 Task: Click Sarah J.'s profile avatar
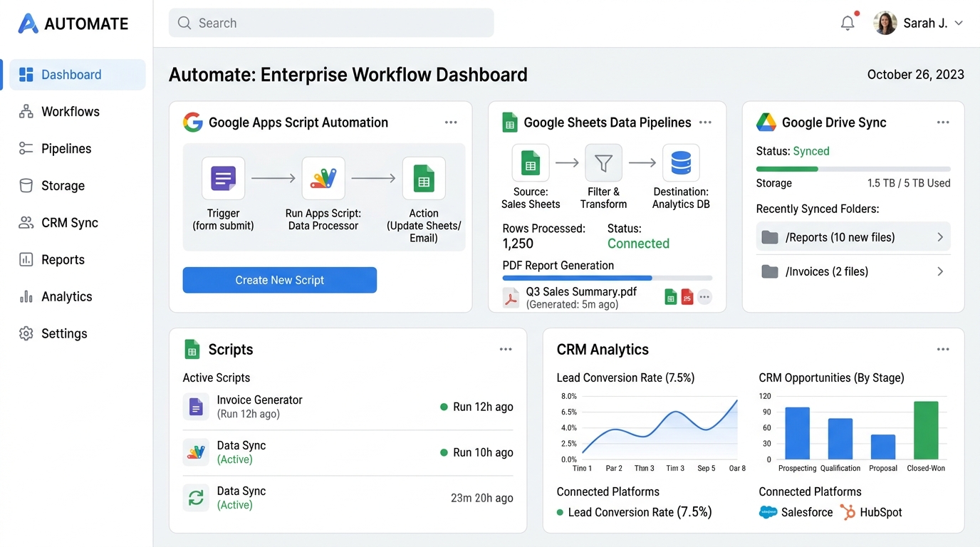pos(885,23)
